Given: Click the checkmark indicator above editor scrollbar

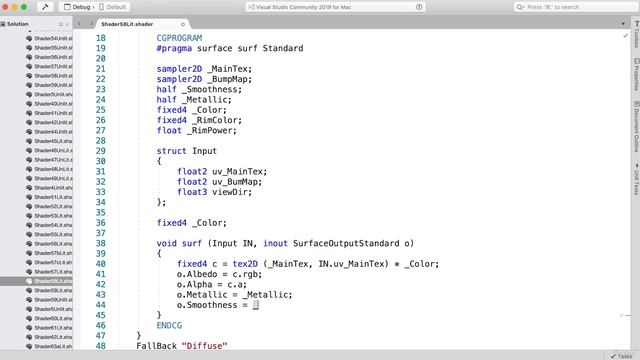Looking at the screenshot, I should 625,36.
